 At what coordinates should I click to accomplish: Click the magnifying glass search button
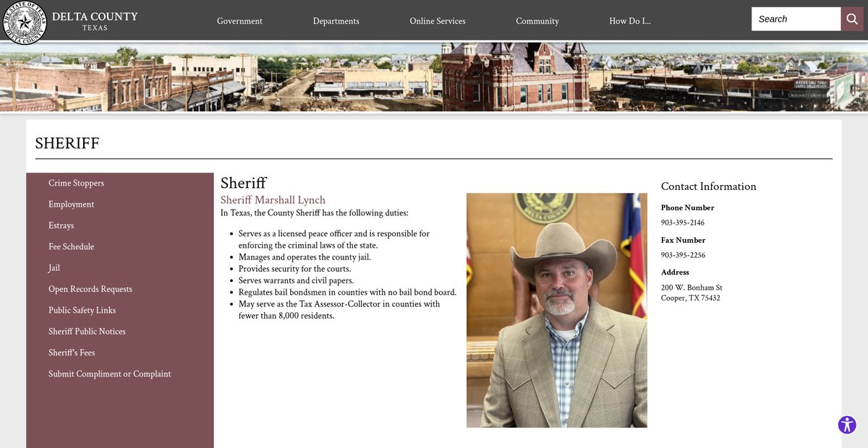[x=853, y=19]
